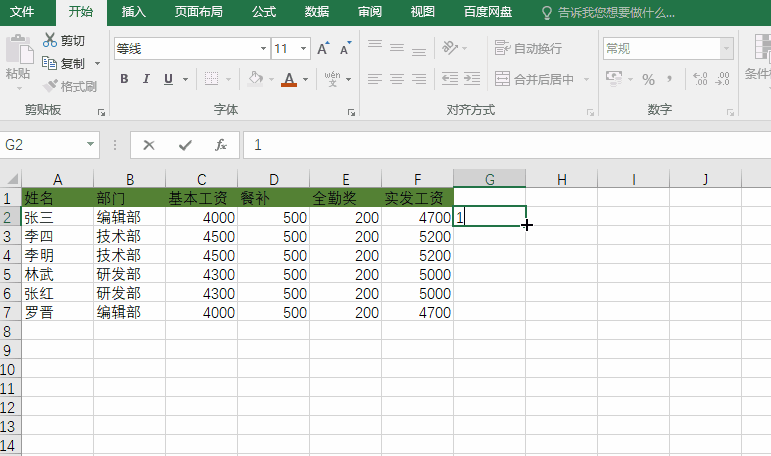Align text to bottom of cell
This screenshot has height=456, width=771.
click(x=419, y=51)
